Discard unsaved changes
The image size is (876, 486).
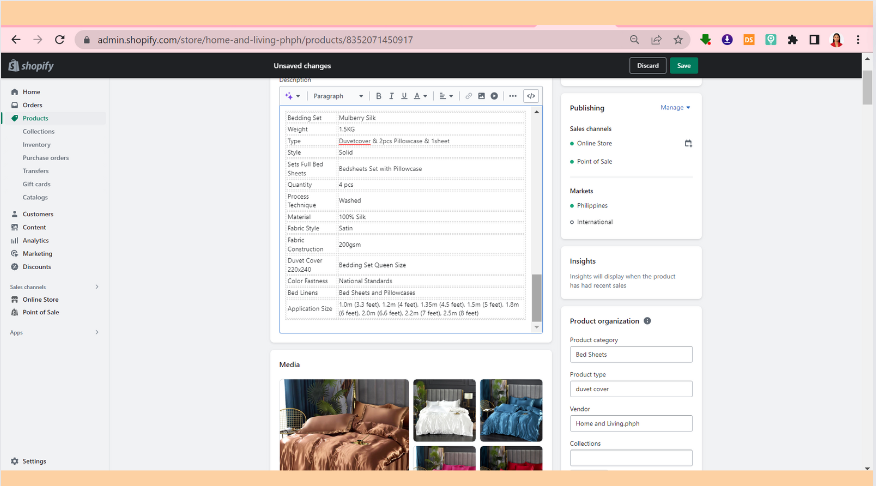coord(648,65)
